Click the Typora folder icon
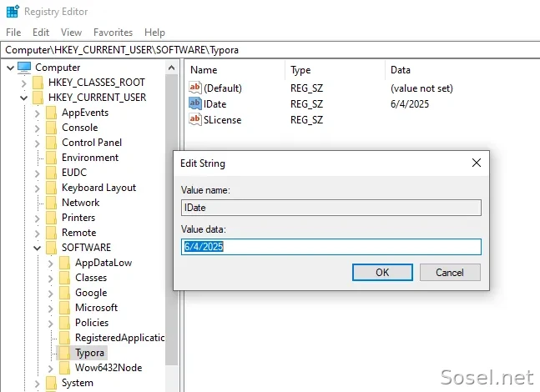Viewport: 540px width, 392px height. pos(65,353)
